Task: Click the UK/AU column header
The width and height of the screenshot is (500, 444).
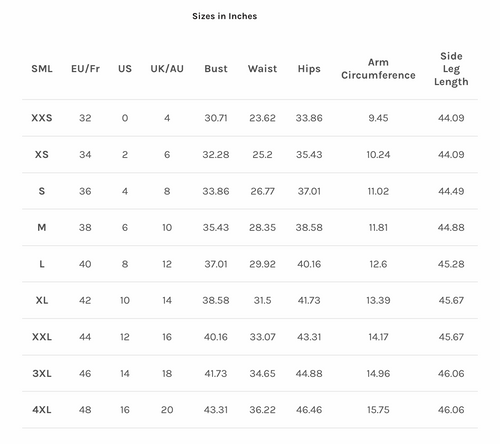Action: point(167,69)
